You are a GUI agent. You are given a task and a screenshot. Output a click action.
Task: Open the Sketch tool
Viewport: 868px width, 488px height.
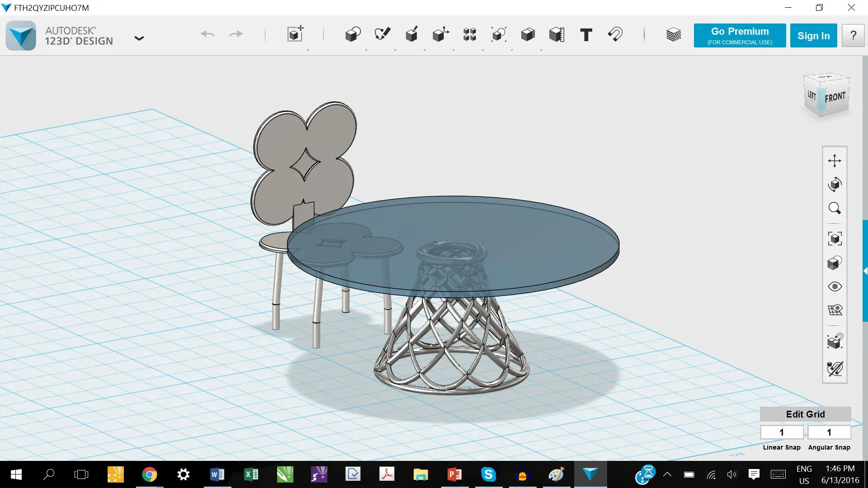pyautogui.click(x=382, y=34)
